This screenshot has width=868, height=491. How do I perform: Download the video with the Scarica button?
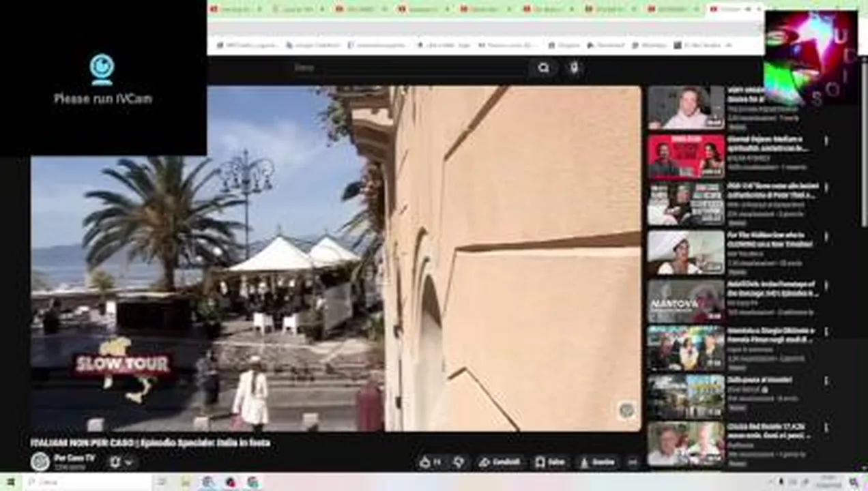[597, 462]
